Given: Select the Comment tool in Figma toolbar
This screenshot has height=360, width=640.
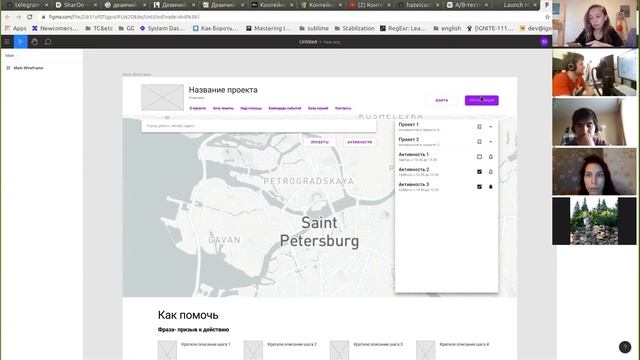Looking at the screenshot, I should (48, 42).
